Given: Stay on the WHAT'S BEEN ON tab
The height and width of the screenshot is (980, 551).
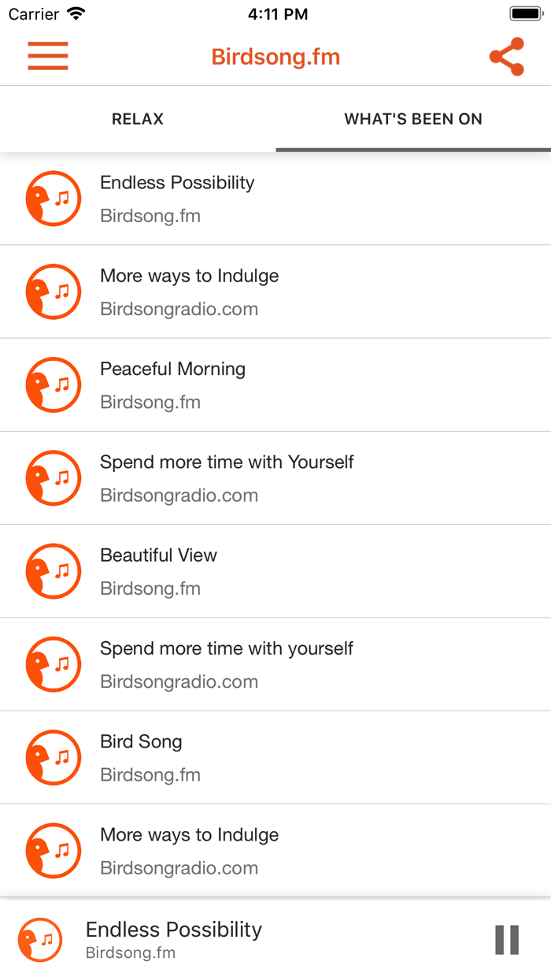Looking at the screenshot, I should click(412, 119).
